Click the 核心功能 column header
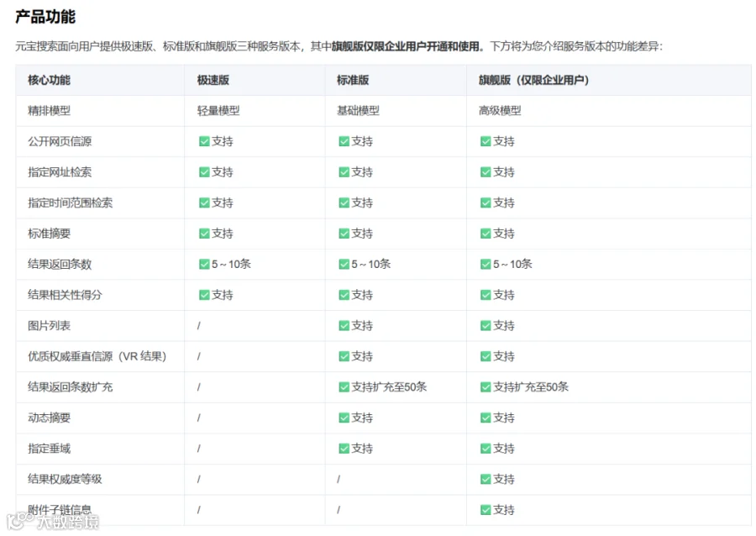The height and width of the screenshot is (536, 756). pyautogui.click(x=50, y=80)
